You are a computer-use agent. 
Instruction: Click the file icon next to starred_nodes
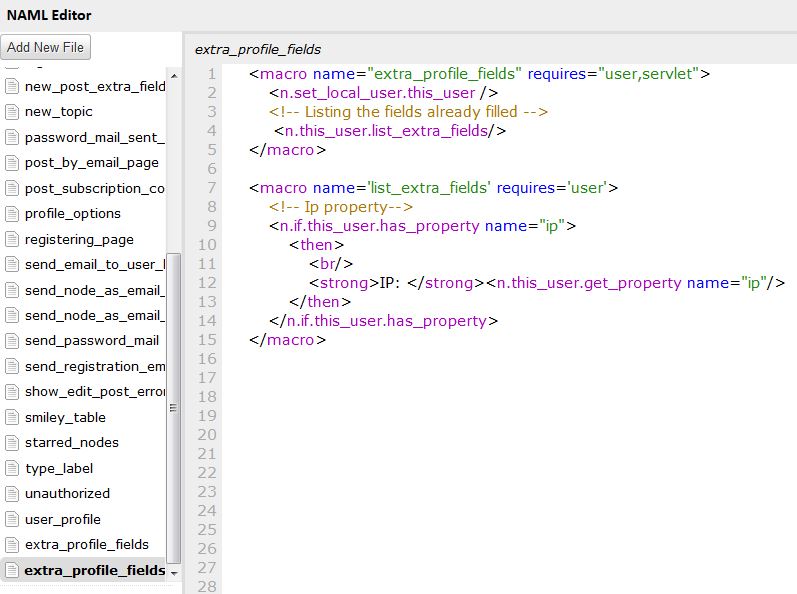pos(12,443)
